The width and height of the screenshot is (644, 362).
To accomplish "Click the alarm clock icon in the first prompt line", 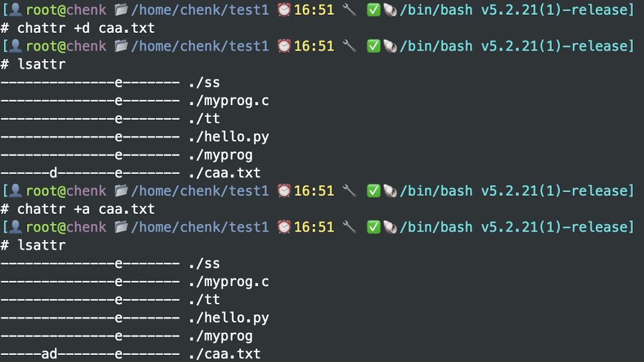I will tap(284, 10).
